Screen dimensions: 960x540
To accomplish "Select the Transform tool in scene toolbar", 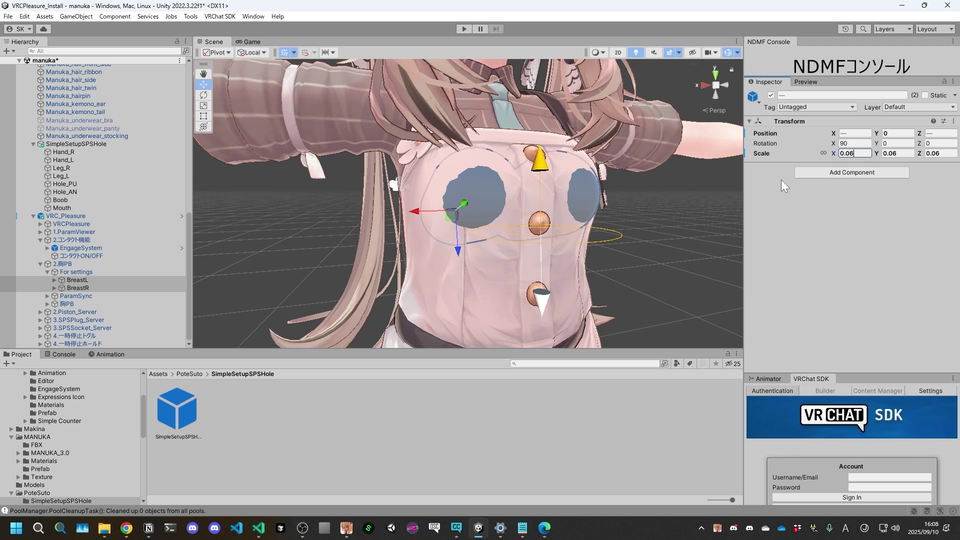I will click(203, 127).
